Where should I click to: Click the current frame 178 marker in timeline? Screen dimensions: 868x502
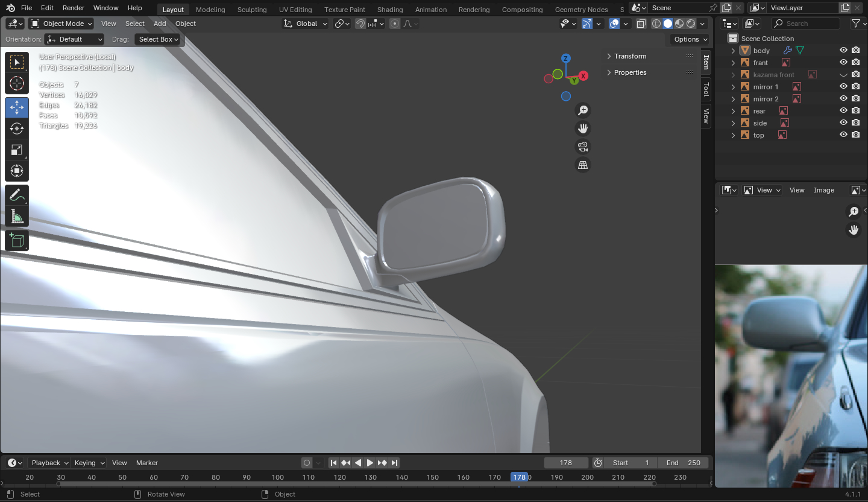coord(519,477)
